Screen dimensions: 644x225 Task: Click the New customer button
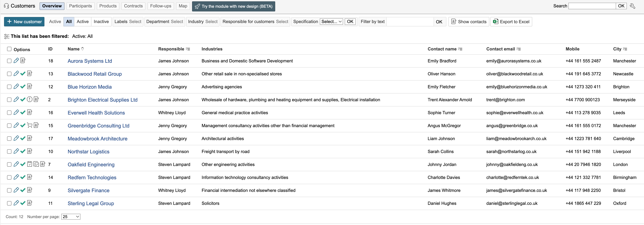[x=24, y=22]
